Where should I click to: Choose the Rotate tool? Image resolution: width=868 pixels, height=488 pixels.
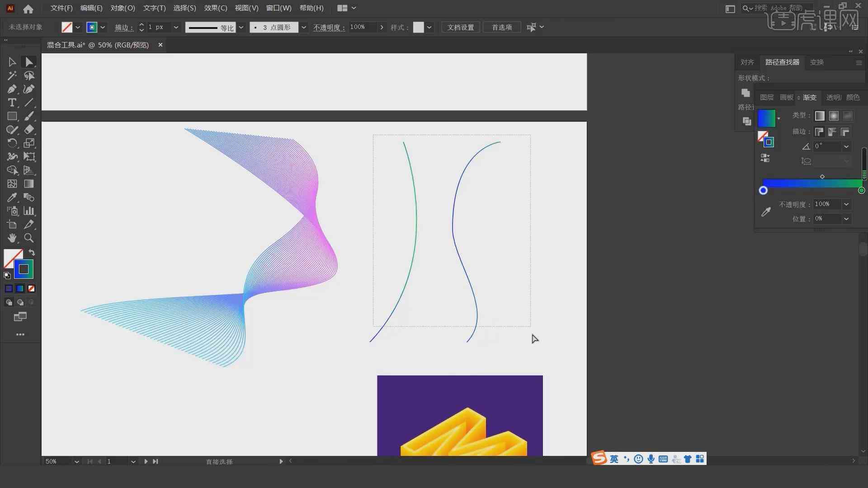(x=12, y=143)
